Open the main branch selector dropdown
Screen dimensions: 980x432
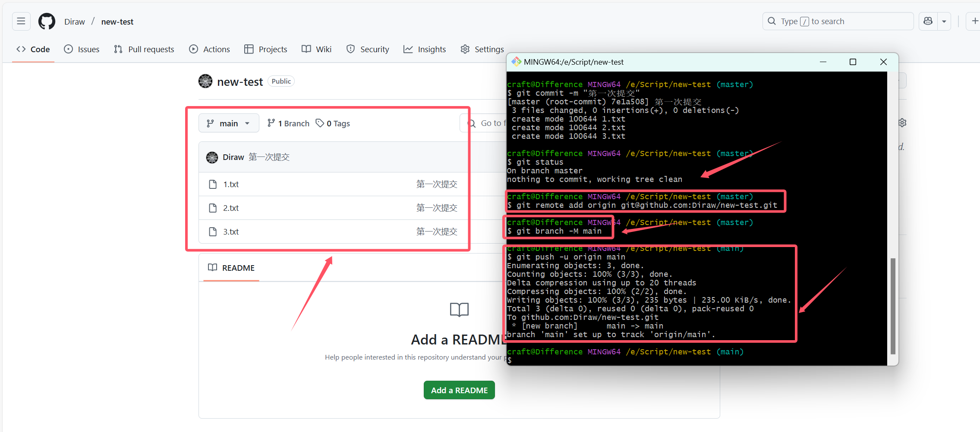click(229, 123)
